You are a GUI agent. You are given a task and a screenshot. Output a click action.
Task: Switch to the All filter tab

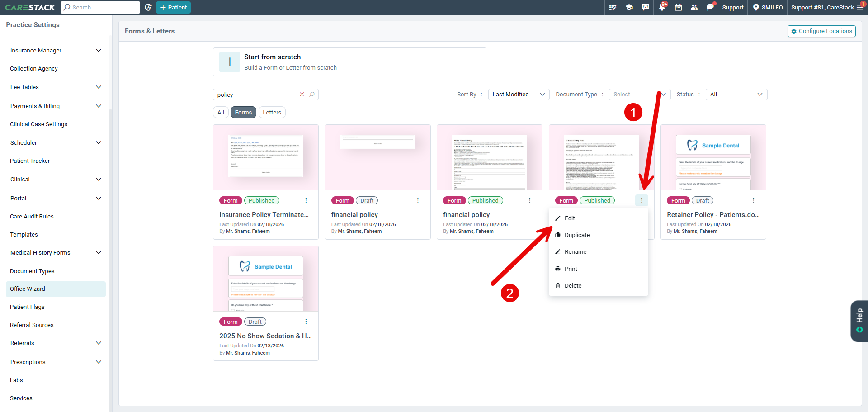click(221, 112)
